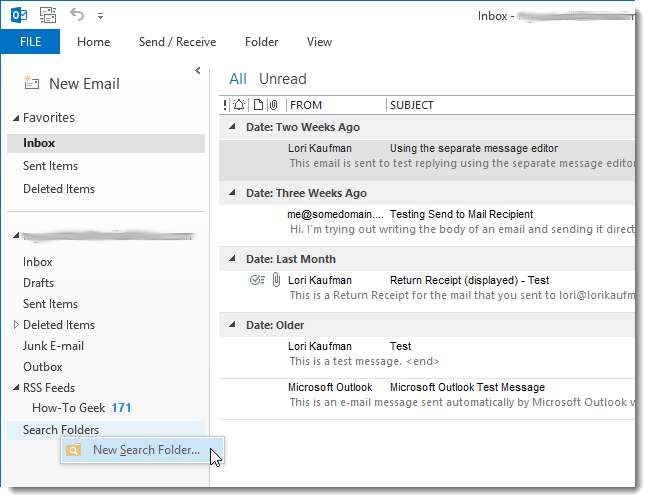Open the FILE tab

[30, 42]
